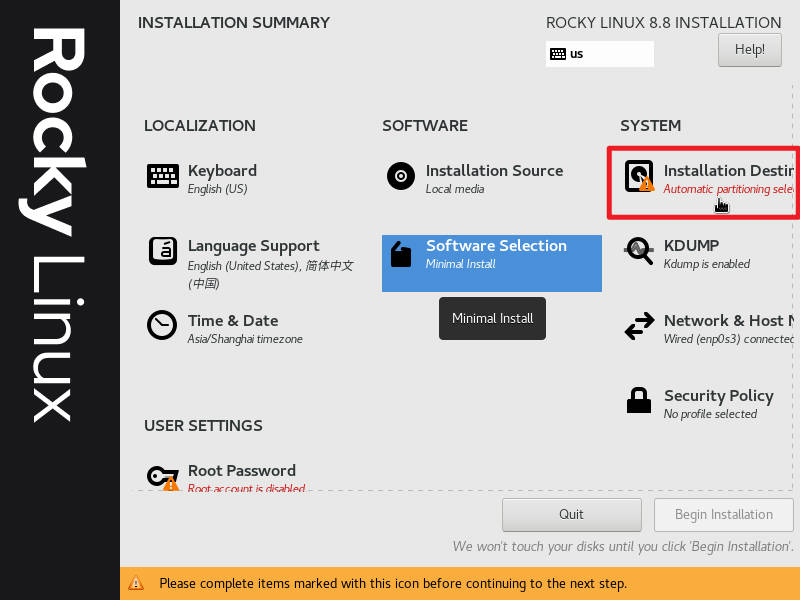Open the Security Policy label
The image size is (800, 600).
point(718,396)
